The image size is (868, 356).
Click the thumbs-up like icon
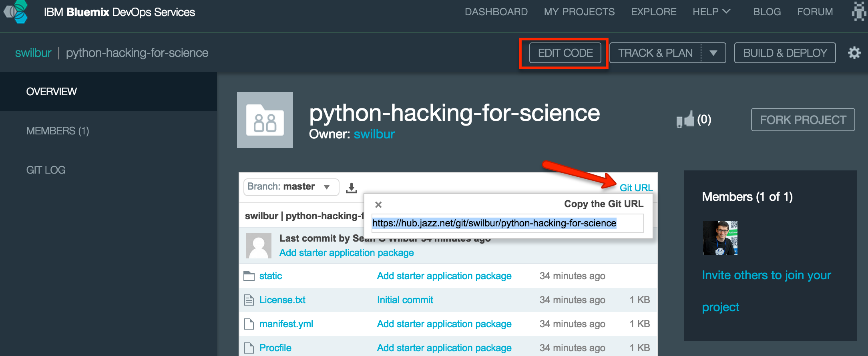pos(685,119)
